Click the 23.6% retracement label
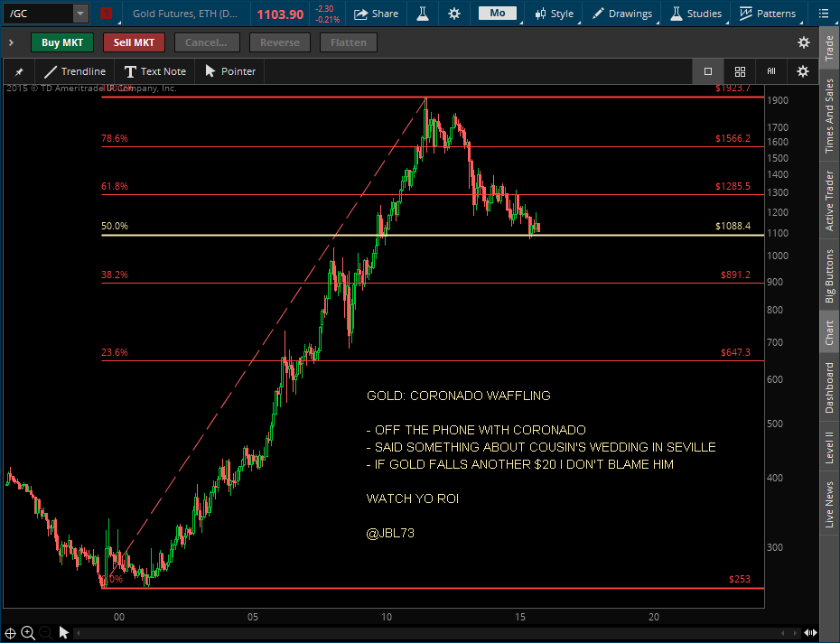 tap(115, 352)
